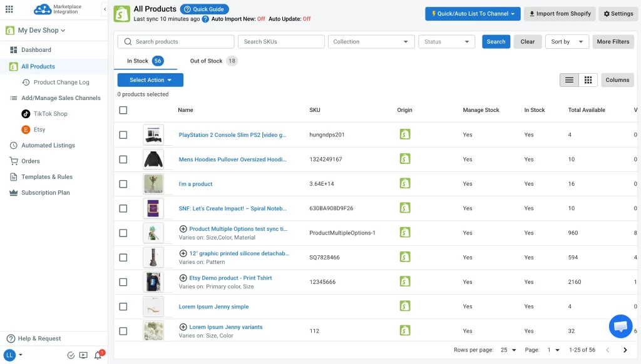Select the PlayStation 2 Console row checkbox
Screen dimensions: 641x364
[123, 135]
